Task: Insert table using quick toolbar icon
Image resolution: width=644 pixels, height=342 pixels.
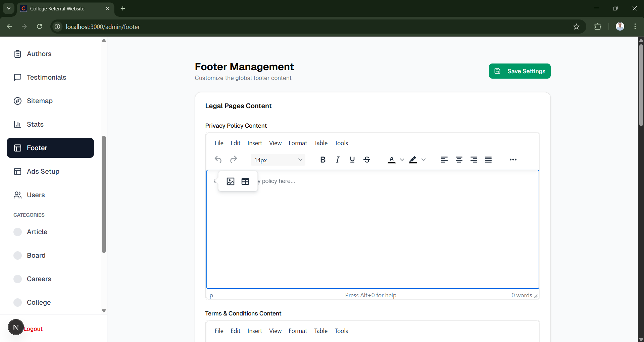Action: tap(245, 181)
